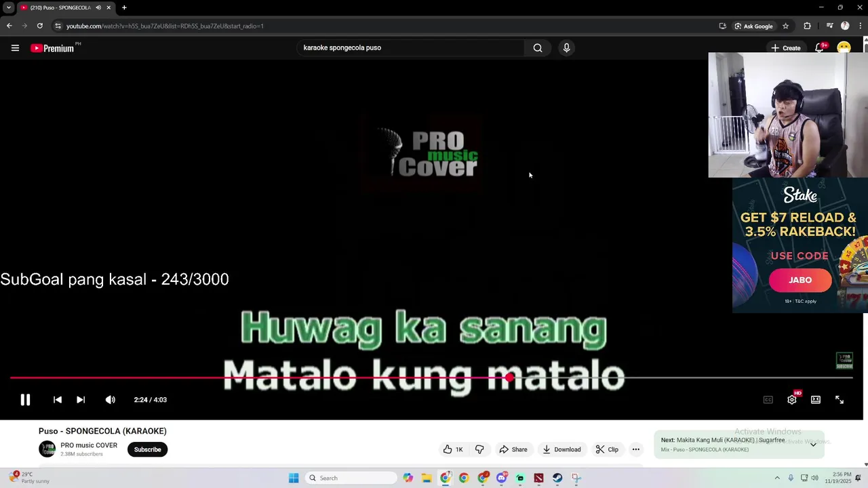Go to YouTube Premium home logo
The width and height of the screenshot is (868, 488).
53,48
